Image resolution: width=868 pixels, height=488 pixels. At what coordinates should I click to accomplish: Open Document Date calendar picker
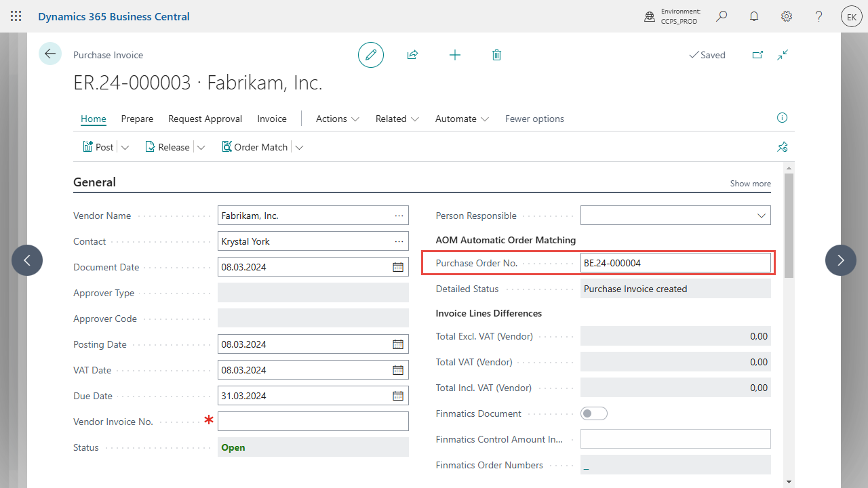pos(398,267)
